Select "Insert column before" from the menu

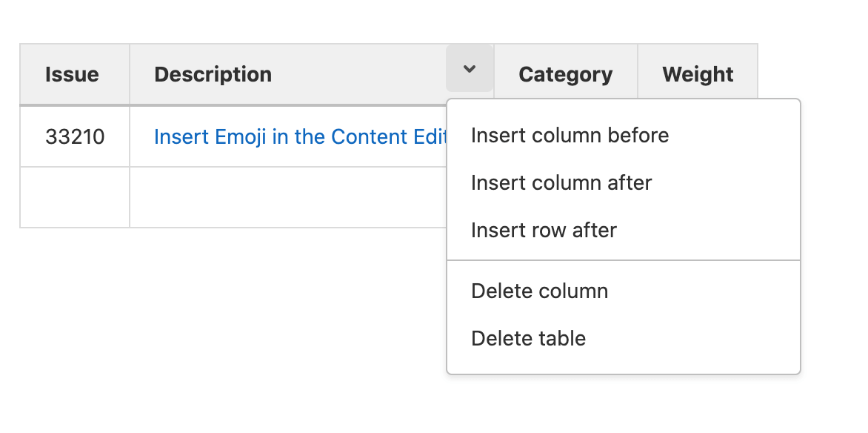pyautogui.click(x=570, y=135)
